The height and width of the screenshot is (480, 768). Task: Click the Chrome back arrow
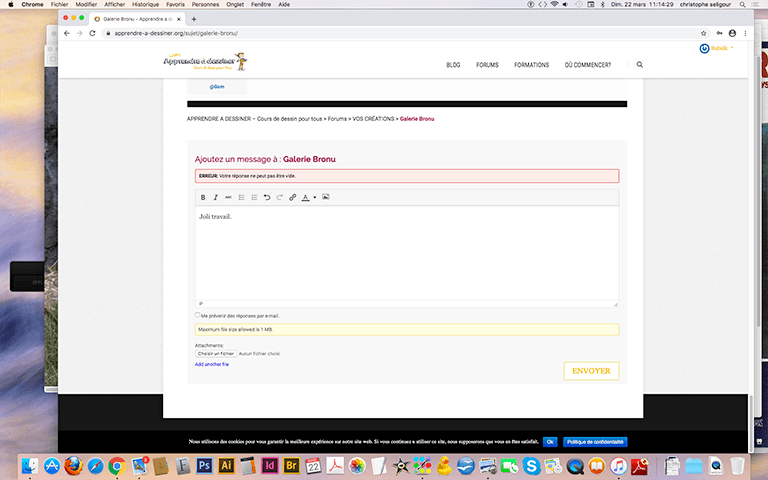[67, 33]
